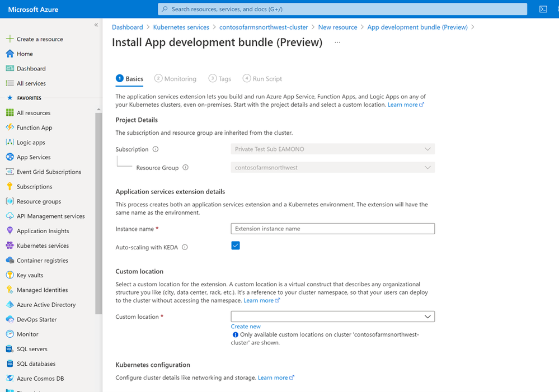Image resolution: width=559 pixels, height=392 pixels.
Task: Open SQL servers icon
Action: pyautogui.click(x=10, y=349)
